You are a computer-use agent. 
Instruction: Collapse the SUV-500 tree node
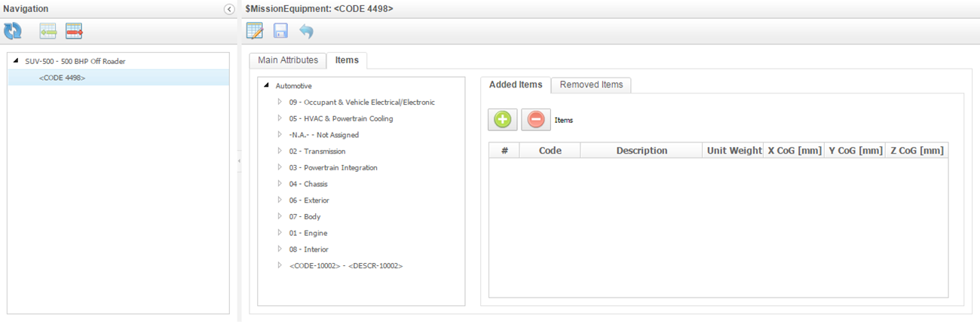pyautogui.click(x=16, y=61)
